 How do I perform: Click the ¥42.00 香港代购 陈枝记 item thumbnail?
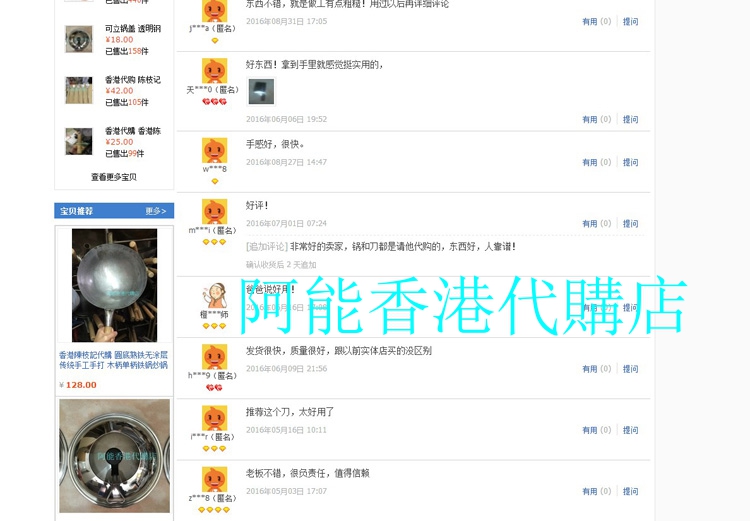[79, 90]
